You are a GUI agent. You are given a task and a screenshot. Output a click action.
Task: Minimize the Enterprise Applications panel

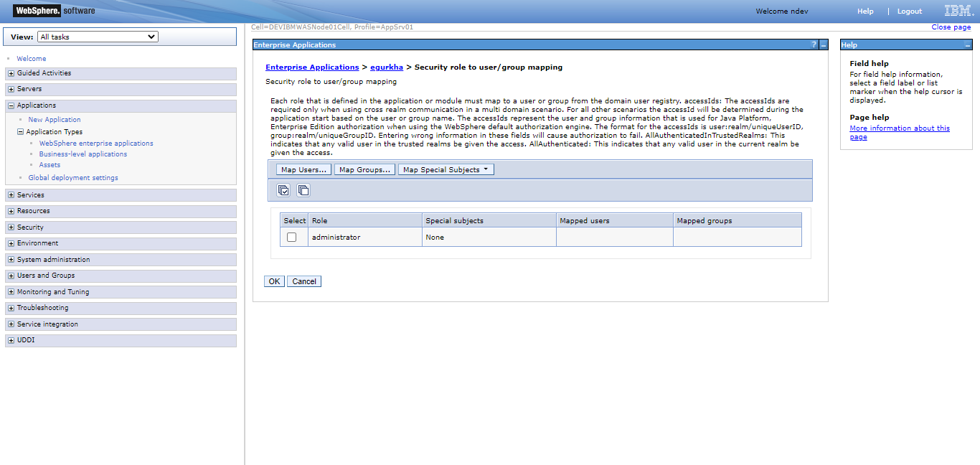coord(824,44)
